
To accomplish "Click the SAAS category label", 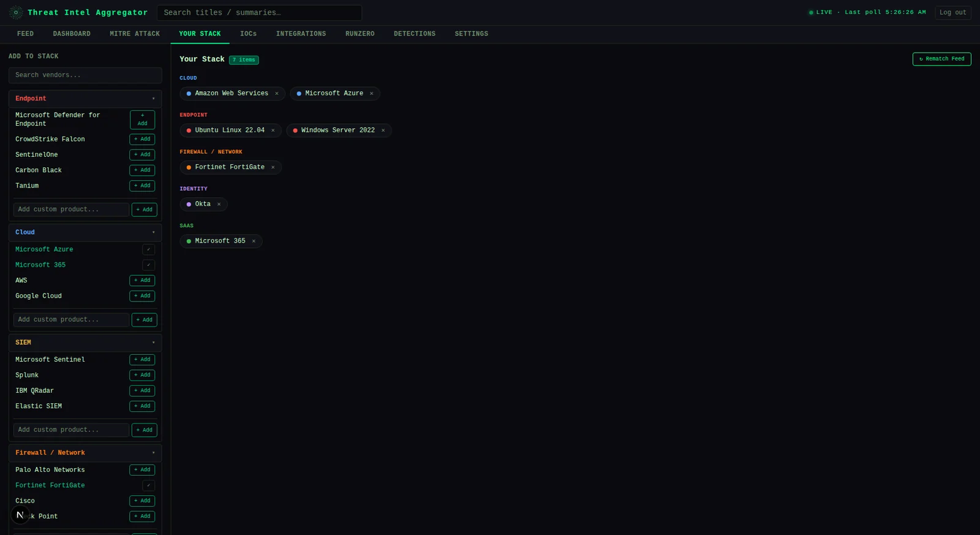I will pos(186,226).
